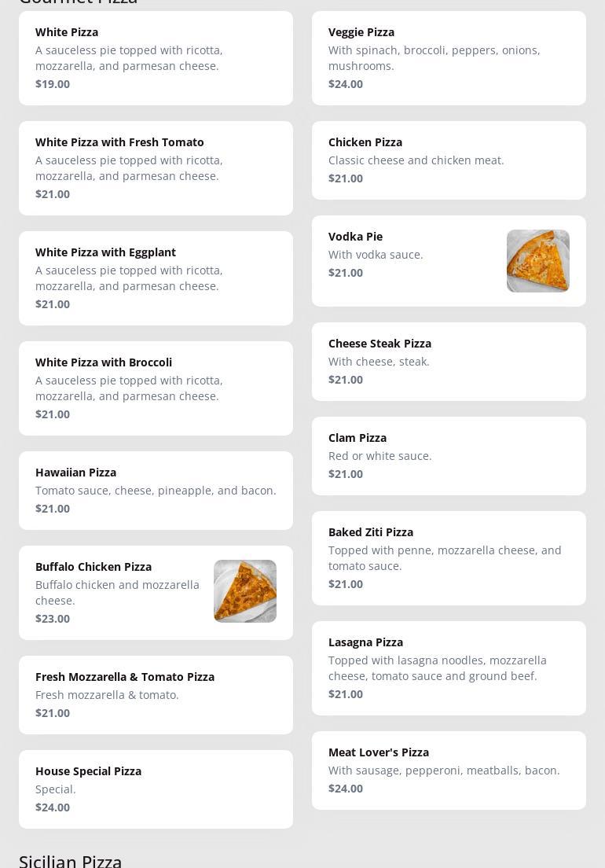Screen dimensions: 605x868
Task: Select the Chicken Pizza item
Action: 449,160
